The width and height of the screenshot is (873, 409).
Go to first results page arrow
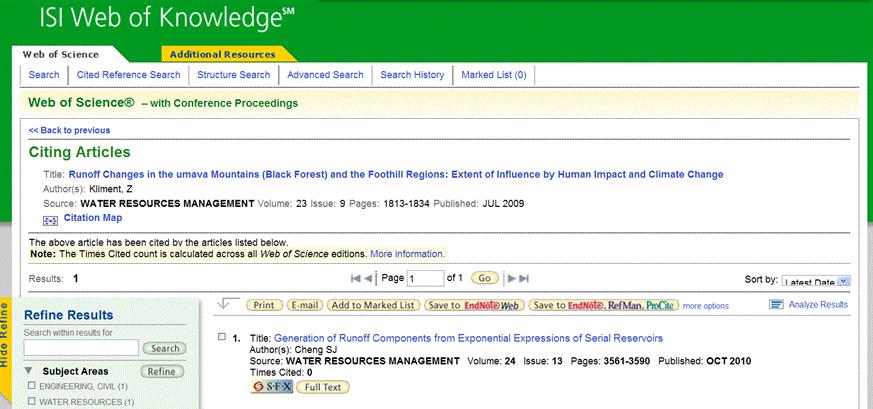[x=356, y=279]
